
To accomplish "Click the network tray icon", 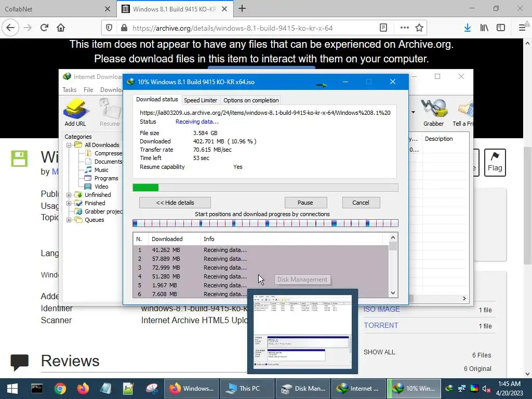I will [x=462, y=389].
